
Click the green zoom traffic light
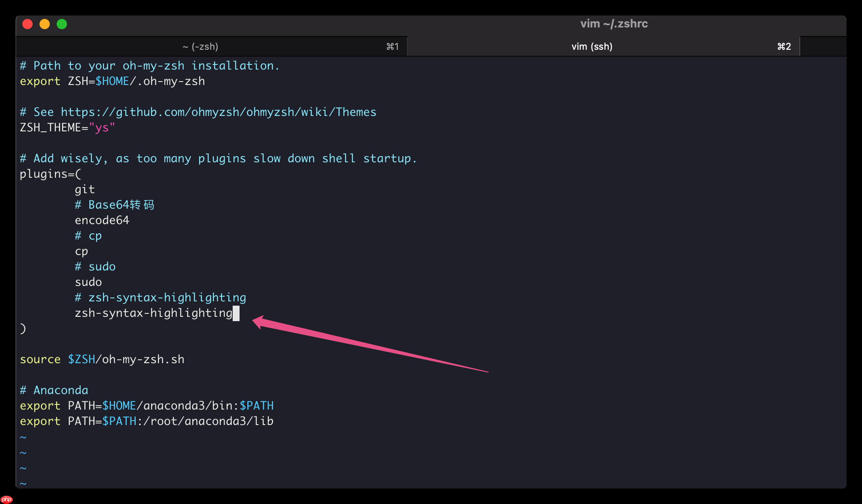[x=62, y=24]
